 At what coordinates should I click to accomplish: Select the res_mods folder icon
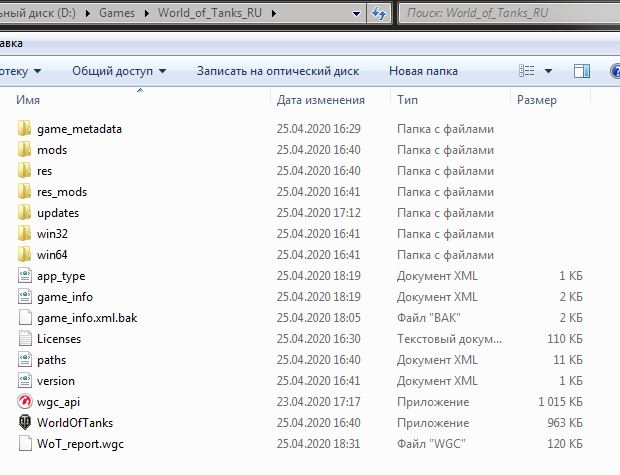tap(25, 192)
